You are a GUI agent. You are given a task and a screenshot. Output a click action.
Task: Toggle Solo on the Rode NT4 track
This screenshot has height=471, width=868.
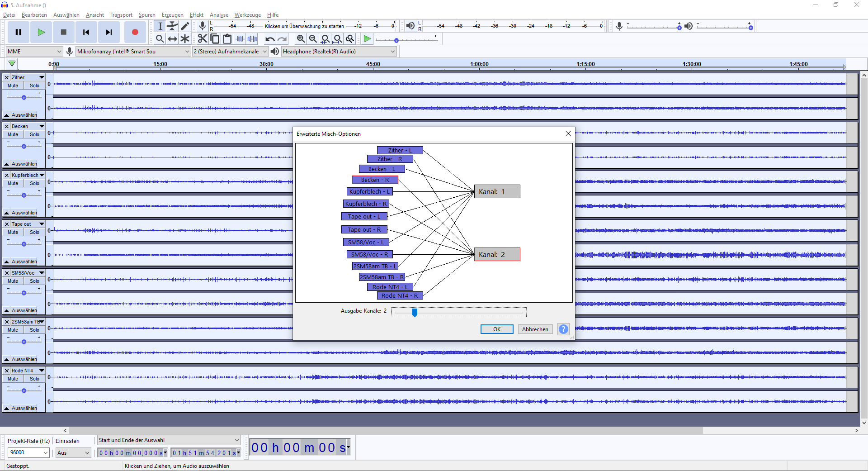point(34,379)
